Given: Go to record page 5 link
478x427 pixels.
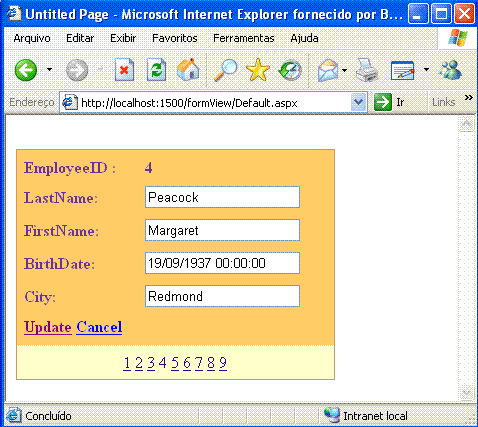Looking at the screenshot, I should pyautogui.click(x=175, y=363).
